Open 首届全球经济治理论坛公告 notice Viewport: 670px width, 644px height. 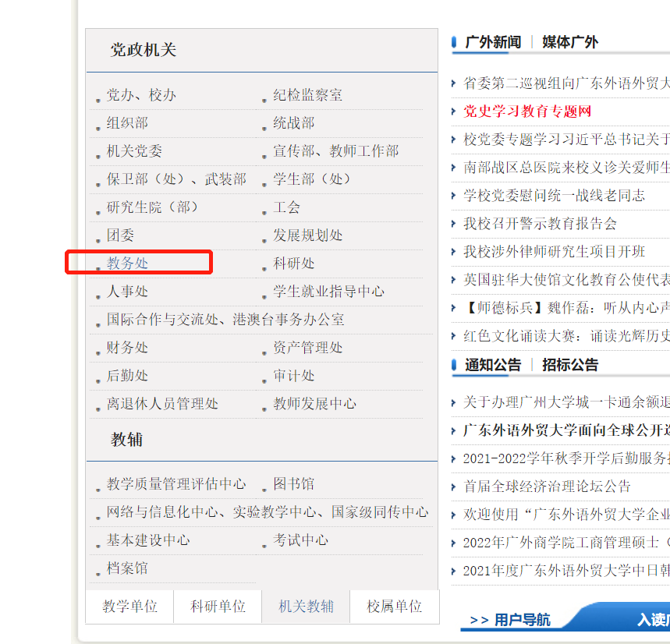coord(547,487)
